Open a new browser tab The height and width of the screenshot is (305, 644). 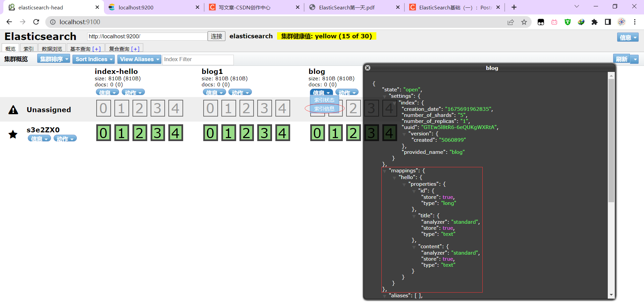[x=514, y=7]
